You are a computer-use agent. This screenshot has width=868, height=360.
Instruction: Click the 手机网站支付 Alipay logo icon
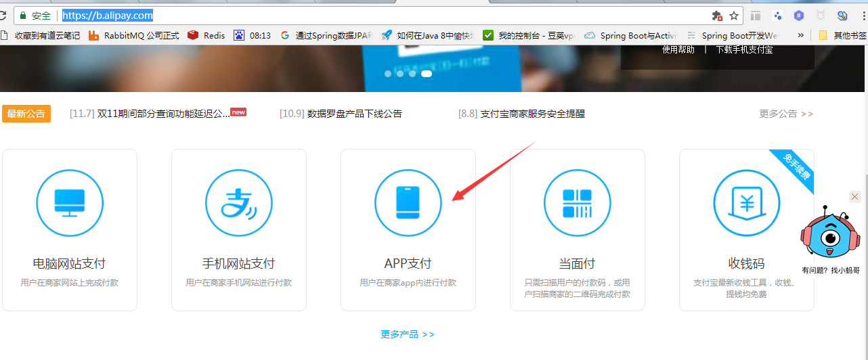239,202
